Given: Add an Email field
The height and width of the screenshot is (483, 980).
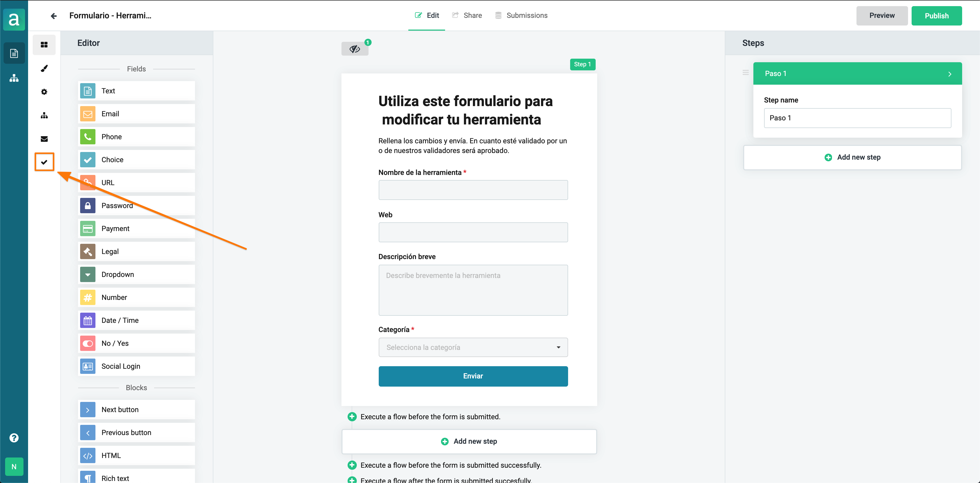Looking at the screenshot, I should pos(136,114).
